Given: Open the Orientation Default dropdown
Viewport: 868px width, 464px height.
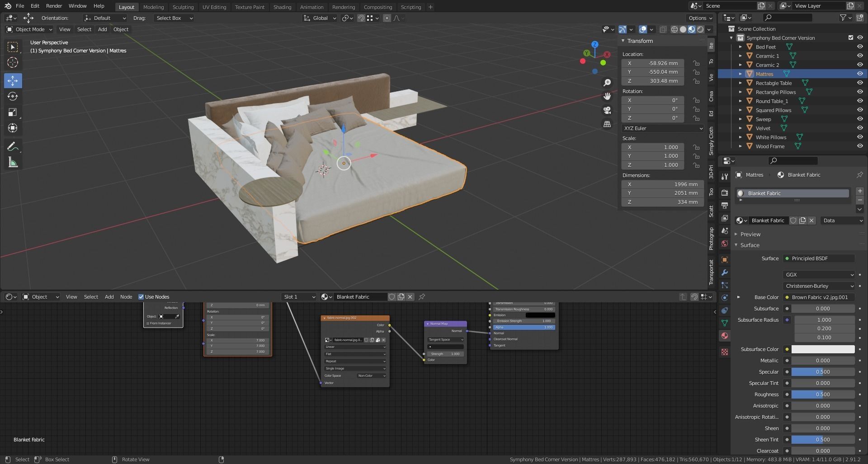Looking at the screenshot, I should click(105, 18).
